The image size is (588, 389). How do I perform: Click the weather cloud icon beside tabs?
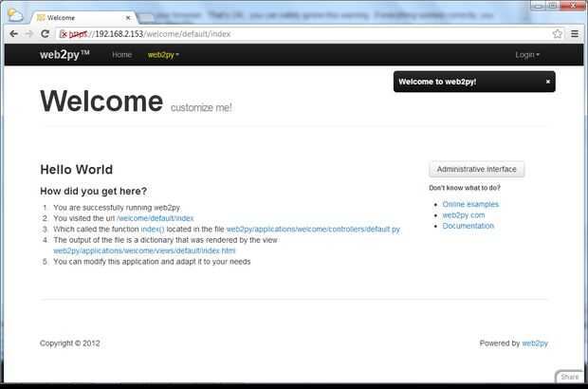point(15,16)
